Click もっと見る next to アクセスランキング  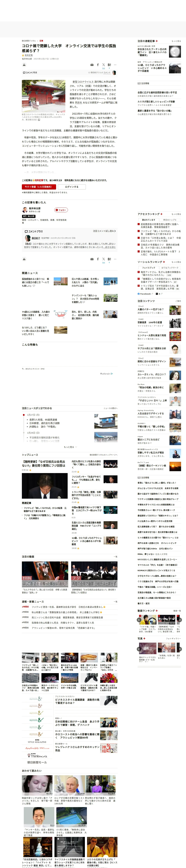[x=176, y=214]
